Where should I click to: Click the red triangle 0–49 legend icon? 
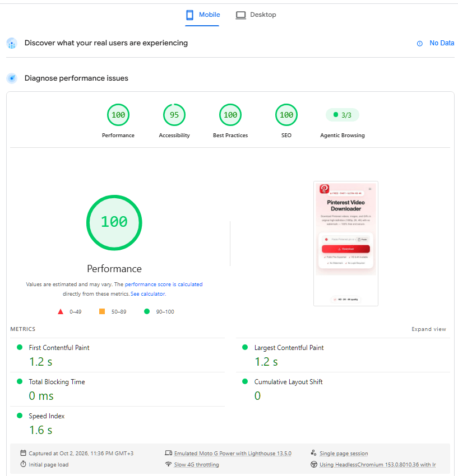61,311
